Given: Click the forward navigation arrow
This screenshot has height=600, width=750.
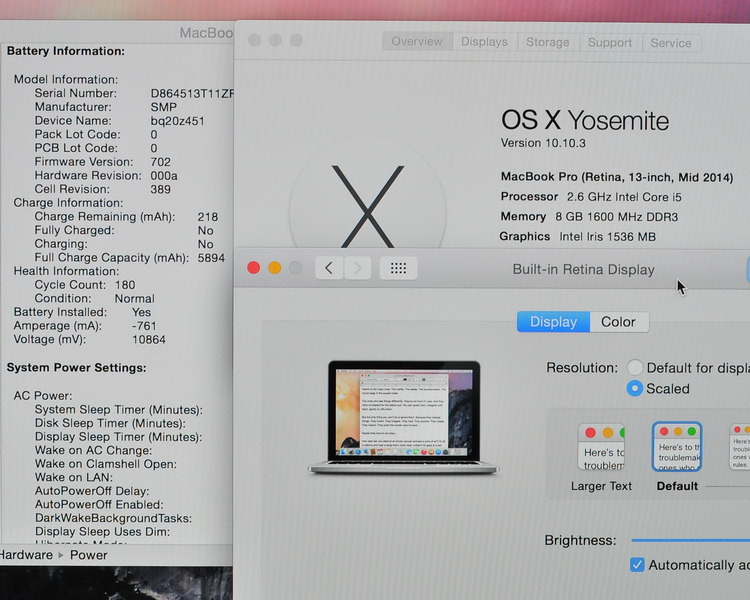Looking at the screenshot, I should (x=357, y=268).
